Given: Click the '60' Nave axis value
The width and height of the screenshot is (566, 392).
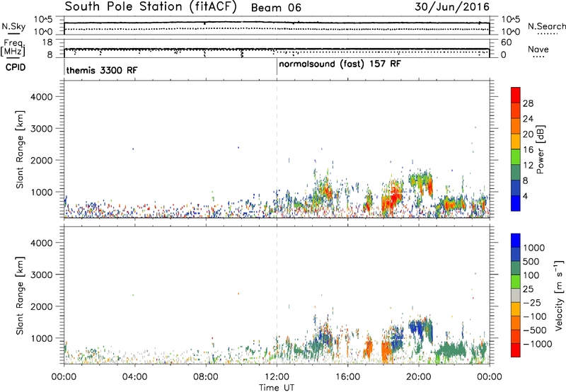Looking at the screenshot, I should point(507,42).
